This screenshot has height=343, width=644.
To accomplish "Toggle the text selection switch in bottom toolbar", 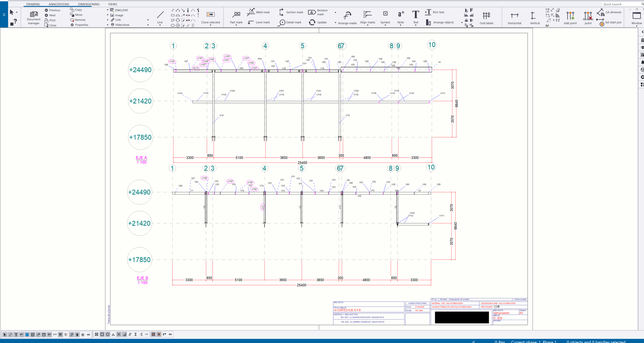I will click(x=16, y=335).
